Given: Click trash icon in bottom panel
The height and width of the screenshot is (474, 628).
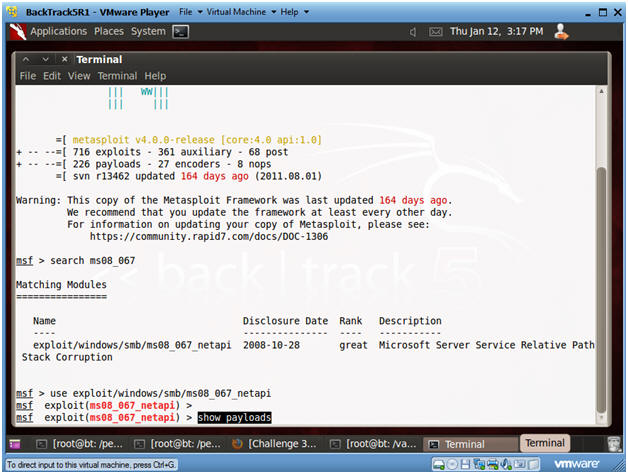Looking at the screenshot, I should coord(614,444).
